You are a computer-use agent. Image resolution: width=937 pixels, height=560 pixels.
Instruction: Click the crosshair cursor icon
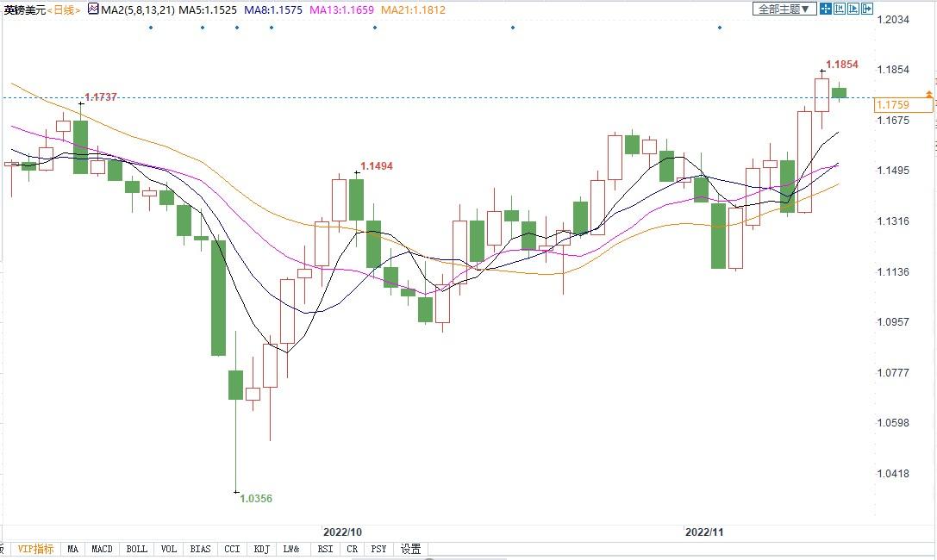(x=826, y=9)
